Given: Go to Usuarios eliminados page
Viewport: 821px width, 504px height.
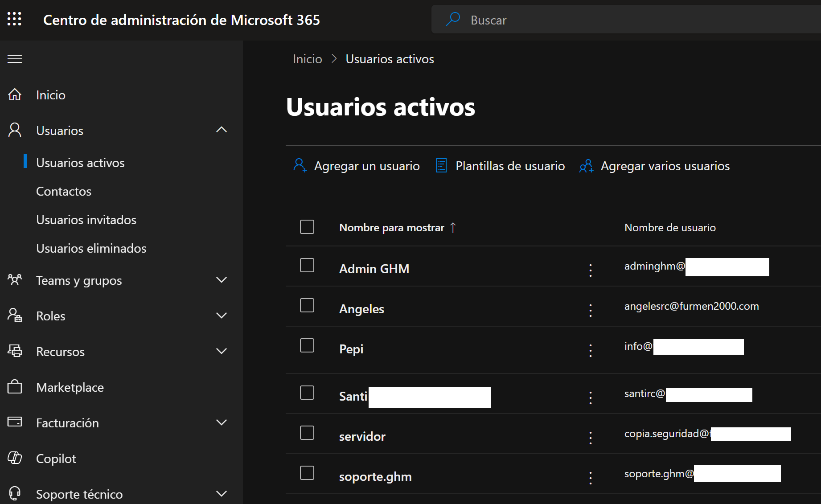Looking at the screenshot, I should 91,248.
